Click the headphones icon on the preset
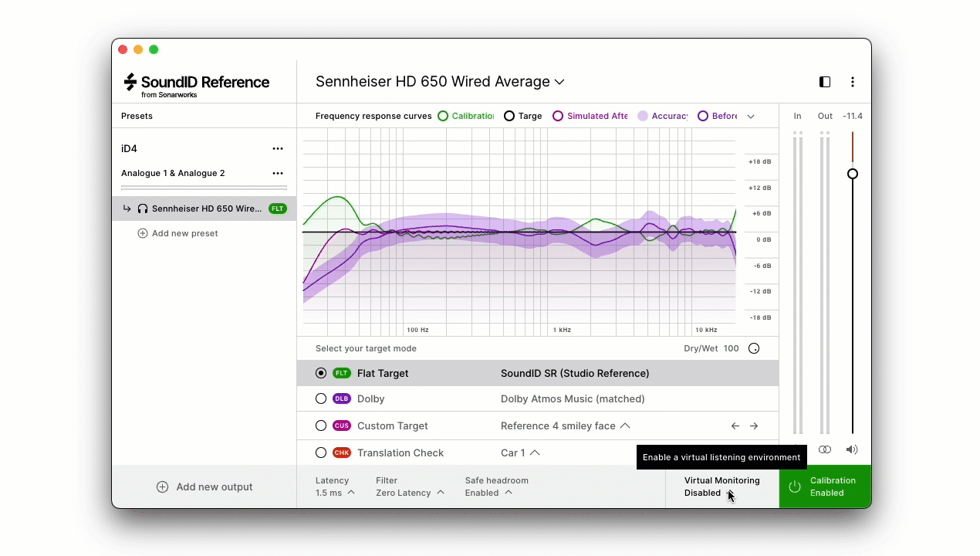 pyautogui.click(x=143, y=208)
